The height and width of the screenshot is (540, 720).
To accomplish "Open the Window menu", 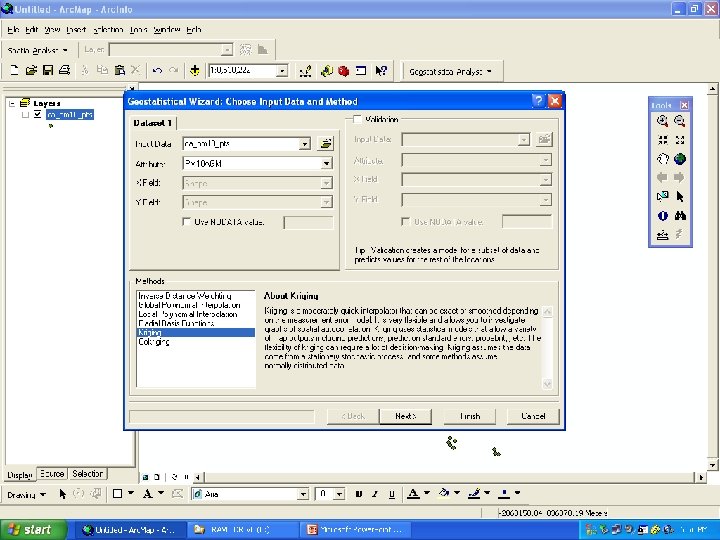I will point(167,30).
